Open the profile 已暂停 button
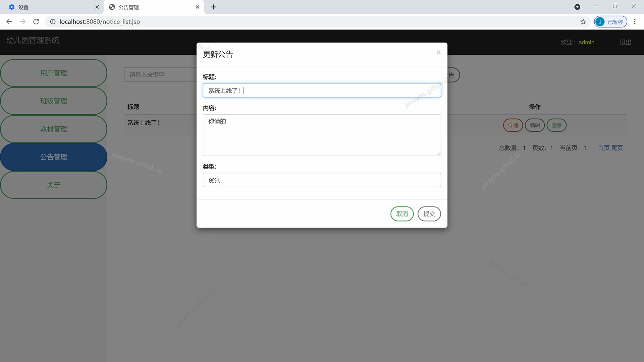644x362 pixels. coord(610,22)
